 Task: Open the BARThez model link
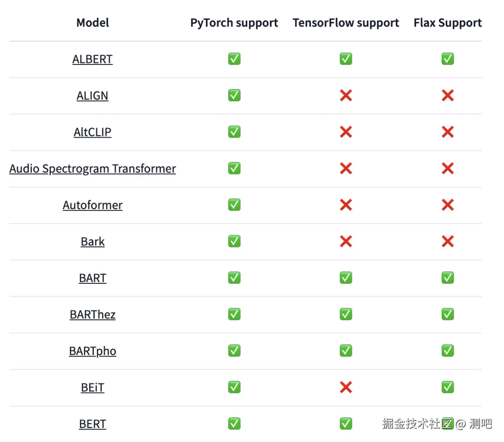92,314
